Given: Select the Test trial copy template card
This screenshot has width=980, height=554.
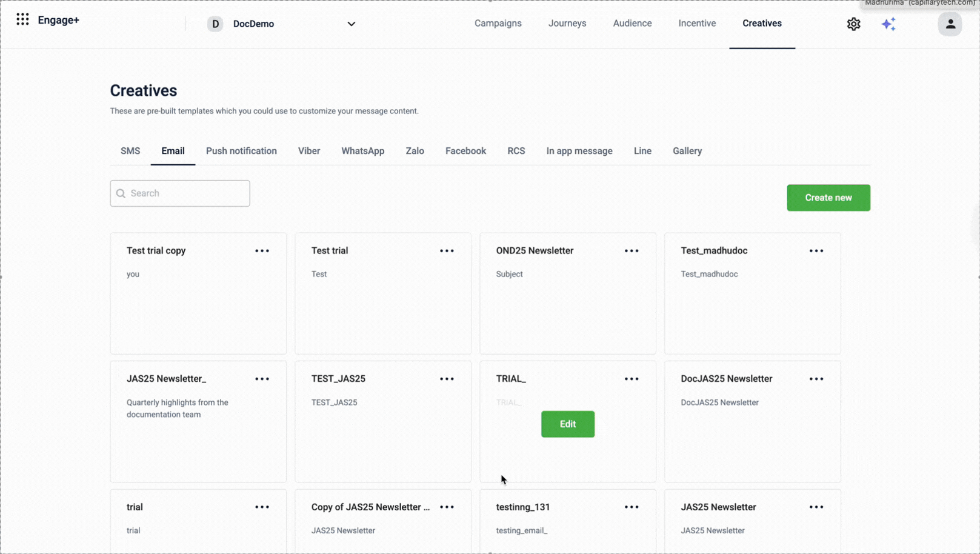Looking at the screenshot, I should tap(198, 293).
